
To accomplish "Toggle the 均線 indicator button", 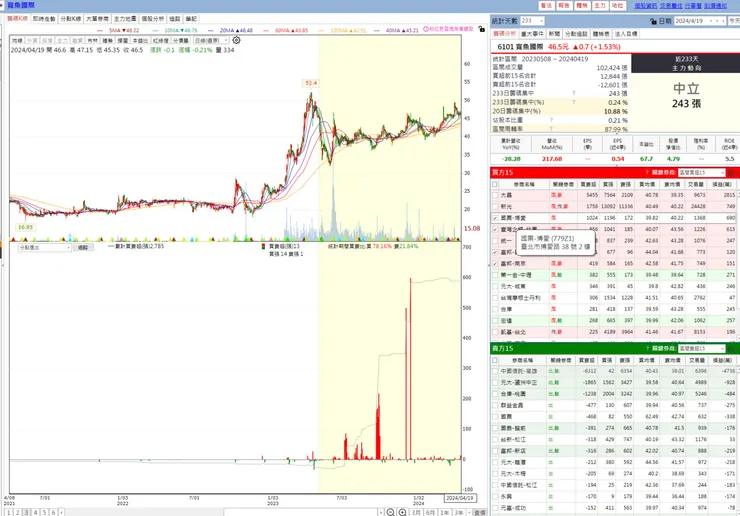I will pos(17,41).
